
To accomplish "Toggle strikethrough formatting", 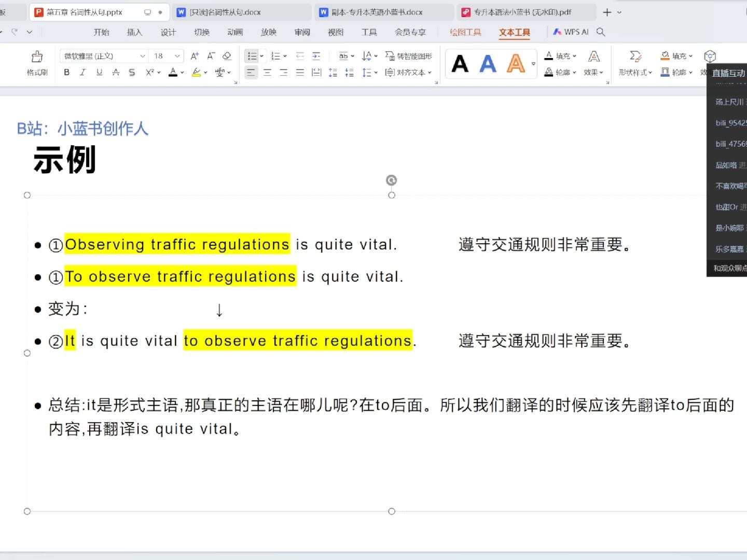I will 116,73.
